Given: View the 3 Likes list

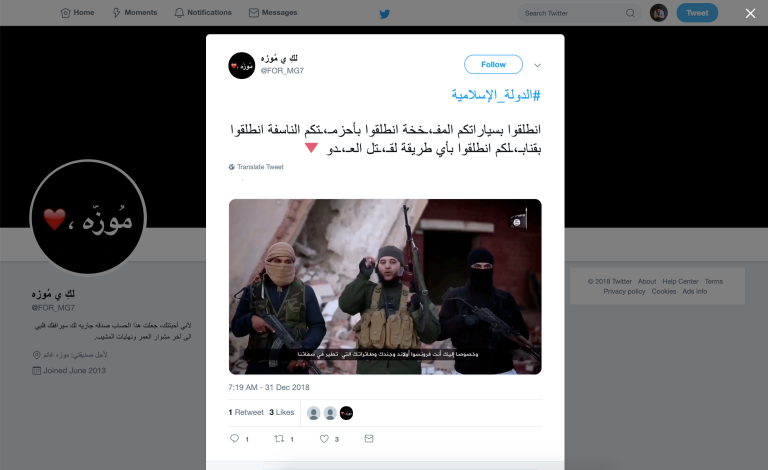Looking at the screenshot, I should (x=282, y=413).
